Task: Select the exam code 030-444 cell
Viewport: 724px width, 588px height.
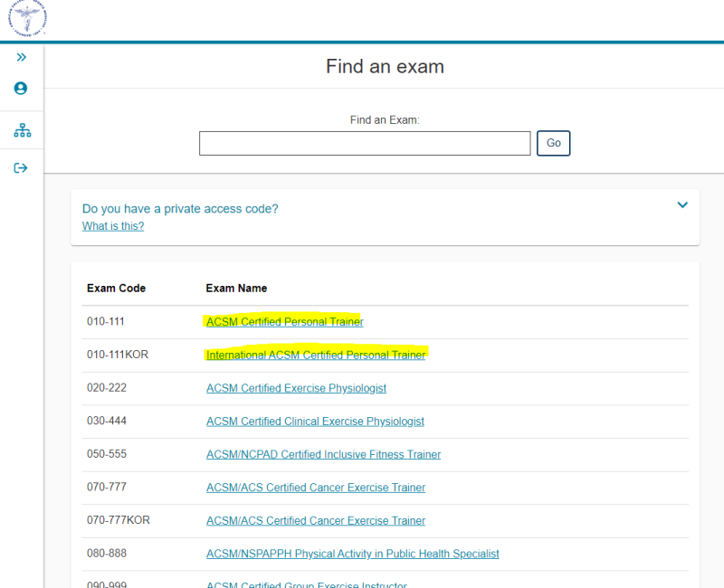Action: coord(107,421)
